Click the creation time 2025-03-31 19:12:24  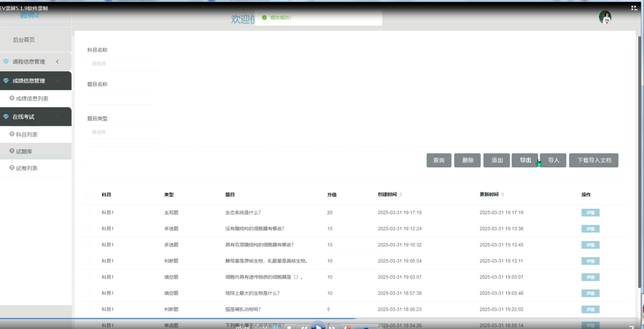pyautogui.click(x=399, y=228)
